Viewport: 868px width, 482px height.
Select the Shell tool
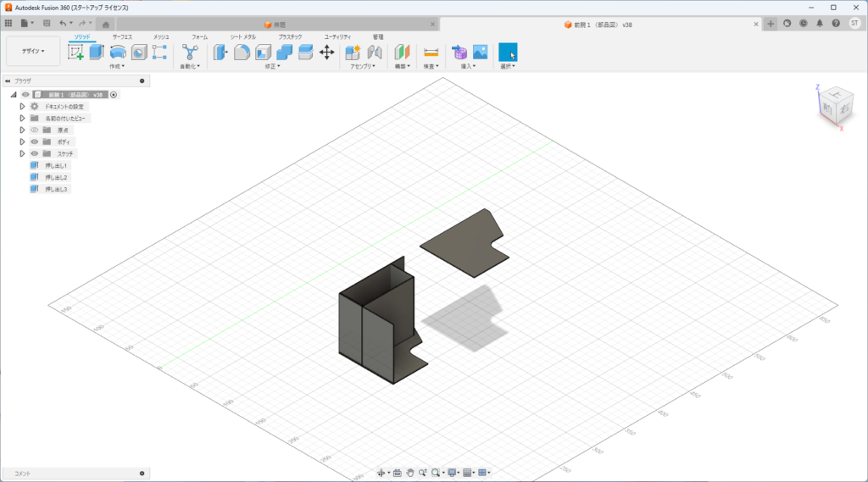[x=263, y=52]
